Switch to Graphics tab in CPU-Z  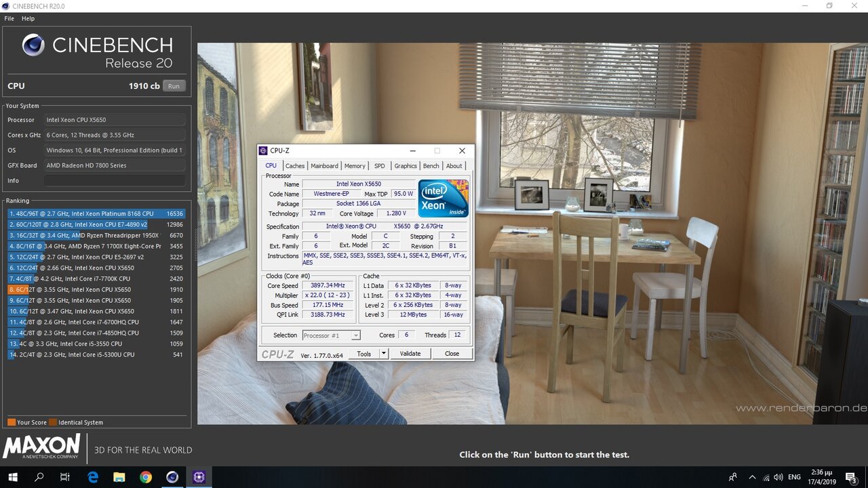[406, 165]
